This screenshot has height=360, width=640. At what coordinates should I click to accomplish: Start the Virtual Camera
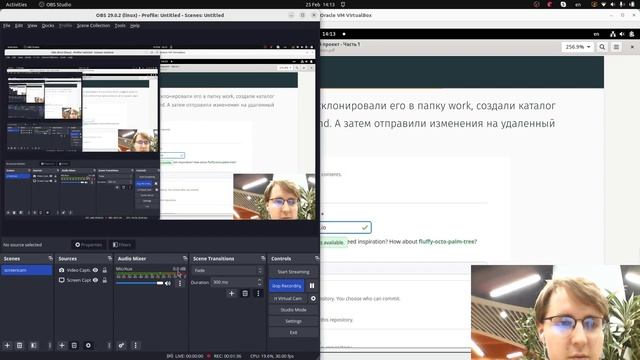click(x=288, y=298)
